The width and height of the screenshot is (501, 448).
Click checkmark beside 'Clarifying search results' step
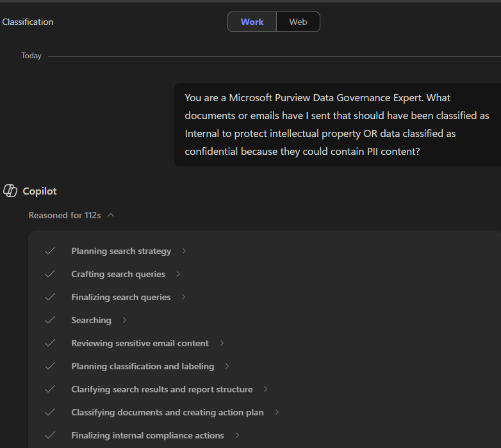click(x=50, y=389)
